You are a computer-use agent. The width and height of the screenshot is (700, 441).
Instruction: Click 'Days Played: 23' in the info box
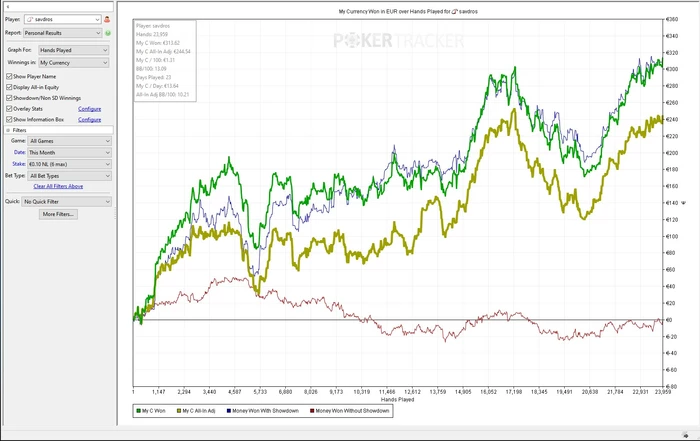pyautogui.click(x=154, y=77)
